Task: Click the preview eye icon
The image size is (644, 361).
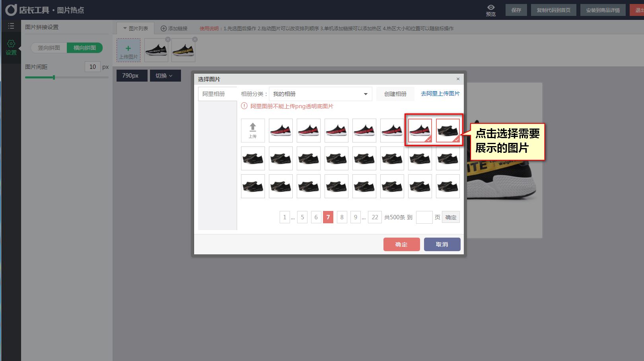Action: click(x=491, y=8)
